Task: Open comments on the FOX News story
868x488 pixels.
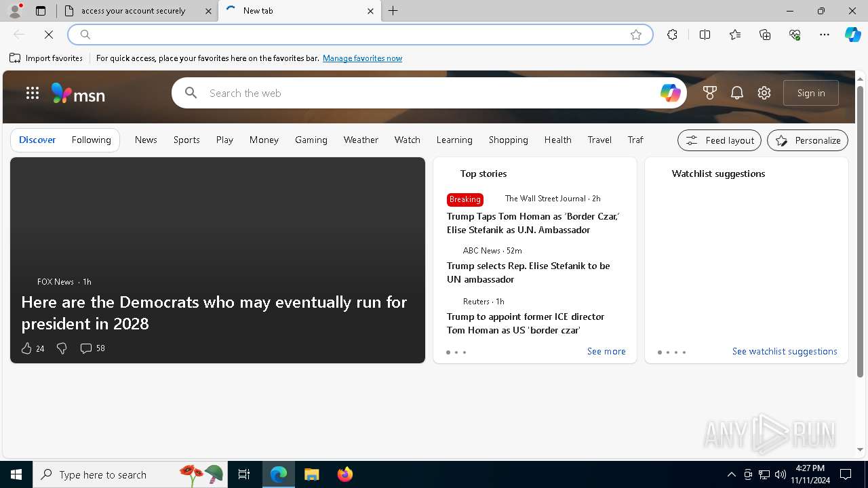Action: point(92,348)
